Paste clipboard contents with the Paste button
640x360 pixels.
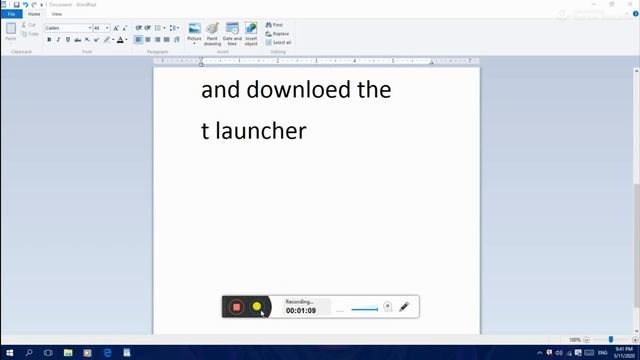(11, 32)
